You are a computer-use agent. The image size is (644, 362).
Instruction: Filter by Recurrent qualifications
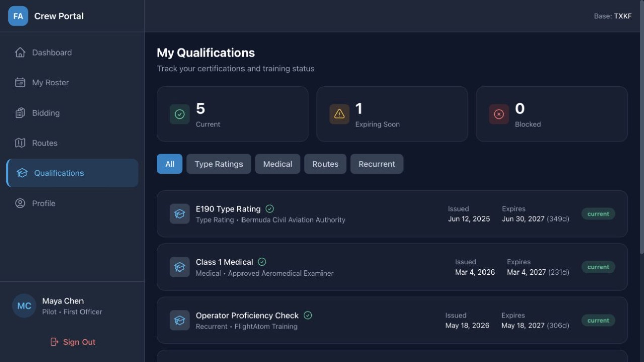(377, 164)
